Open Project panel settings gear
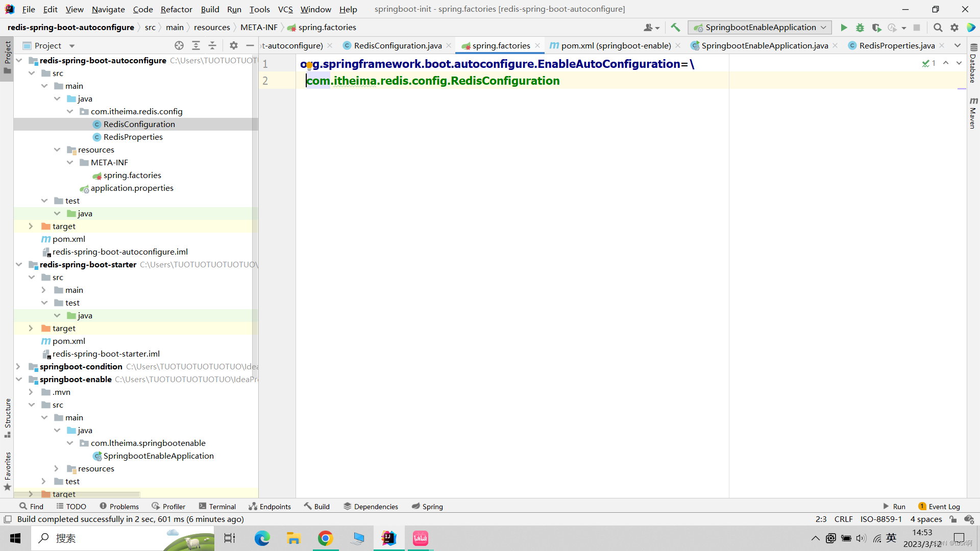The width and height of the screenshot is (980, 551). point(234,45)
